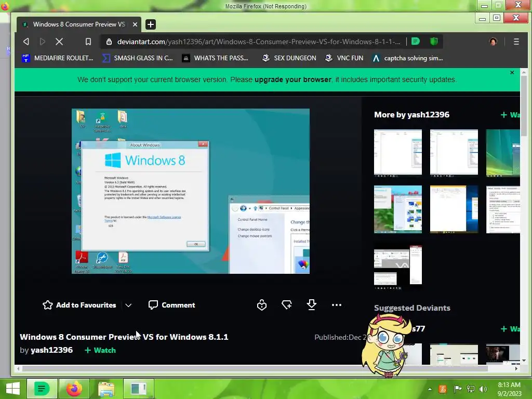Click the deviantart.com address bar
Image resolution: width=532 pixels, height=399 pixels.
(x=259, y=42)
